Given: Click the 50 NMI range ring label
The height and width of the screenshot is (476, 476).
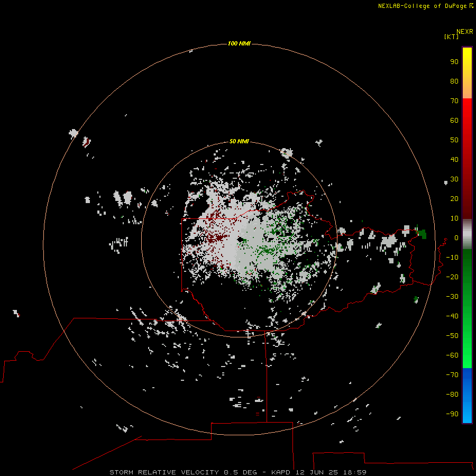Looking at the screenshot, I should click(239, 141).
